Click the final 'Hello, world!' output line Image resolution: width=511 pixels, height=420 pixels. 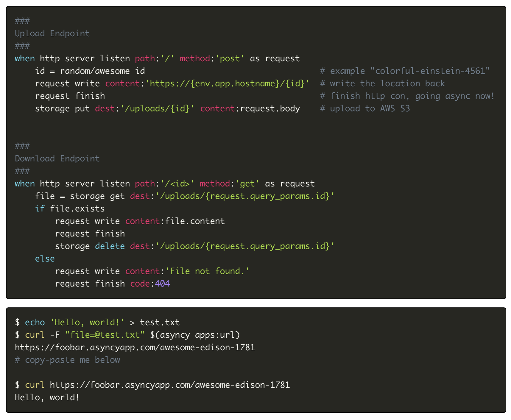pyautogui.click(x=47, y=397)
